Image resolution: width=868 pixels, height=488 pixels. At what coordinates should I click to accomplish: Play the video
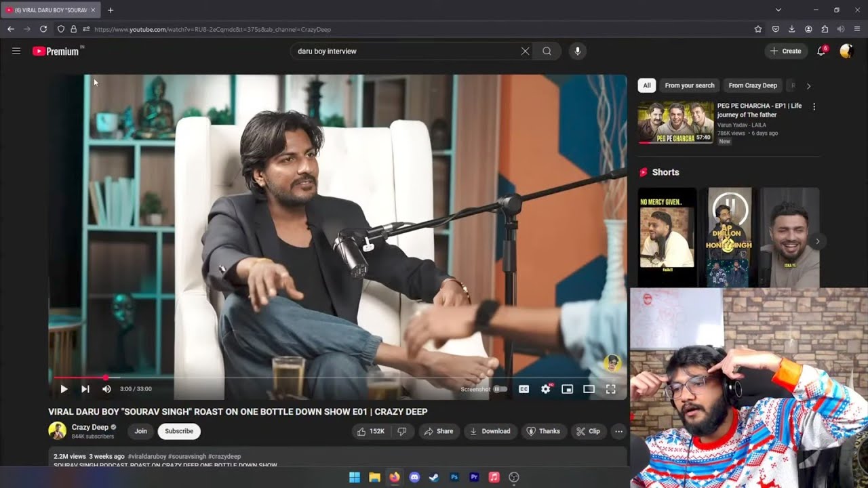(x=64, y=389)
